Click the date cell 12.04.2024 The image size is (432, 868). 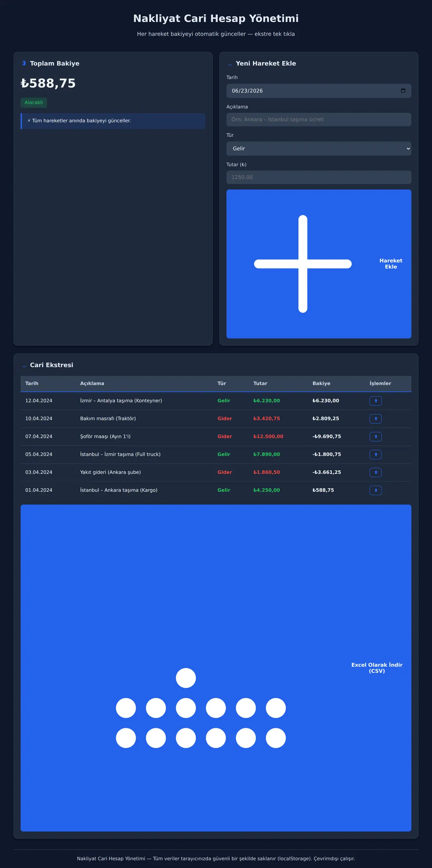tap(39, 401)
